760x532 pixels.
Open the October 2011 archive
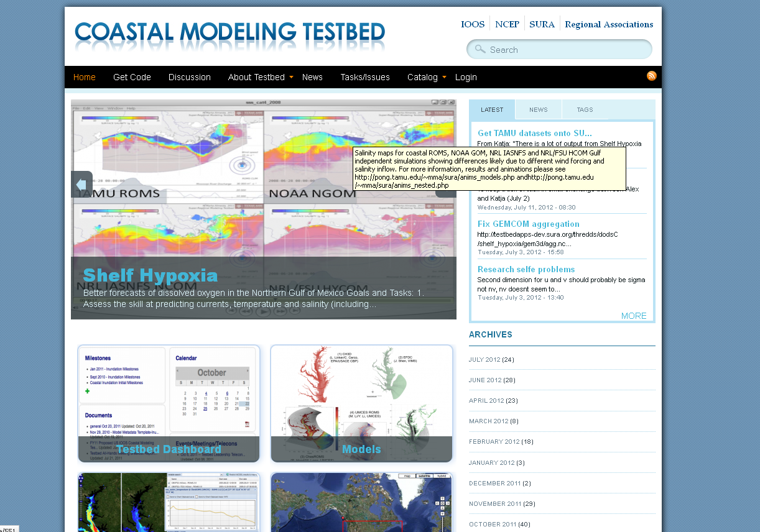[493, 524]
